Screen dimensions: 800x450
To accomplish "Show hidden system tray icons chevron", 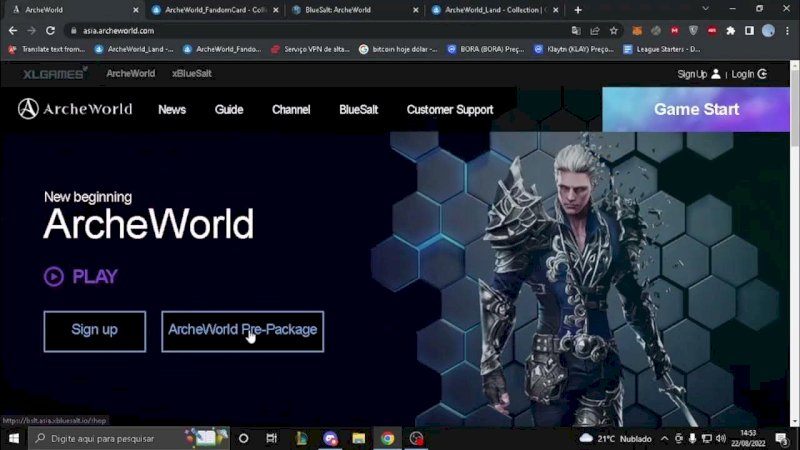I will pos(665,438).
